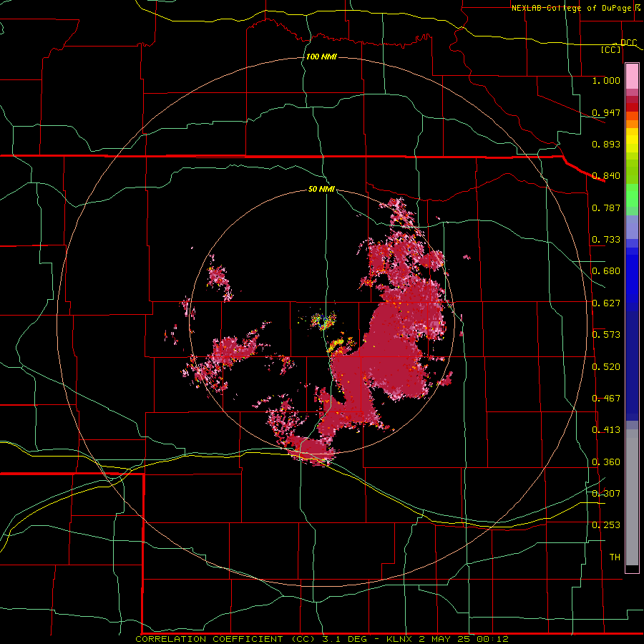Click the CORRELATION COEFFICIENT (CC) title text
This screenshot has width=644, height=644.
click(x=225, y=639)
